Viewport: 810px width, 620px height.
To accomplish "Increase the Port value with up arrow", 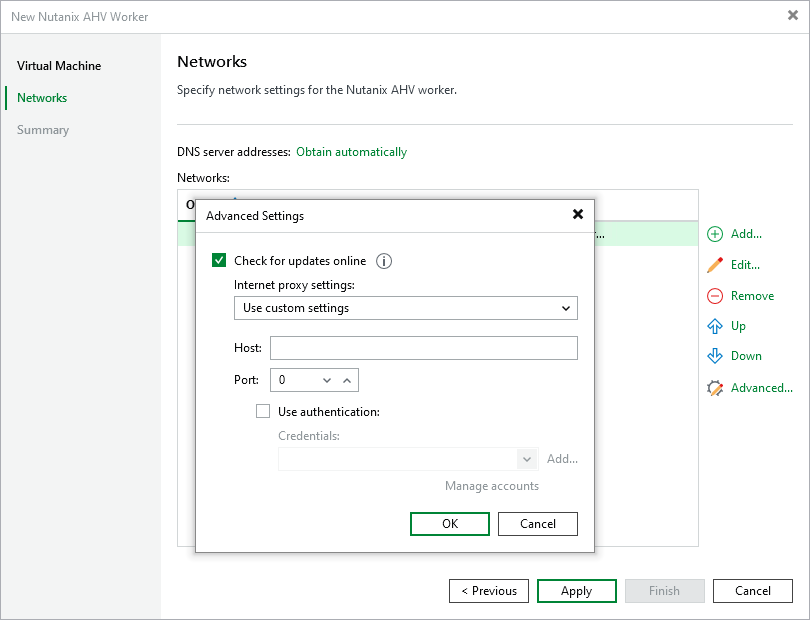I will pyautogui.click(x=347, y=380).
